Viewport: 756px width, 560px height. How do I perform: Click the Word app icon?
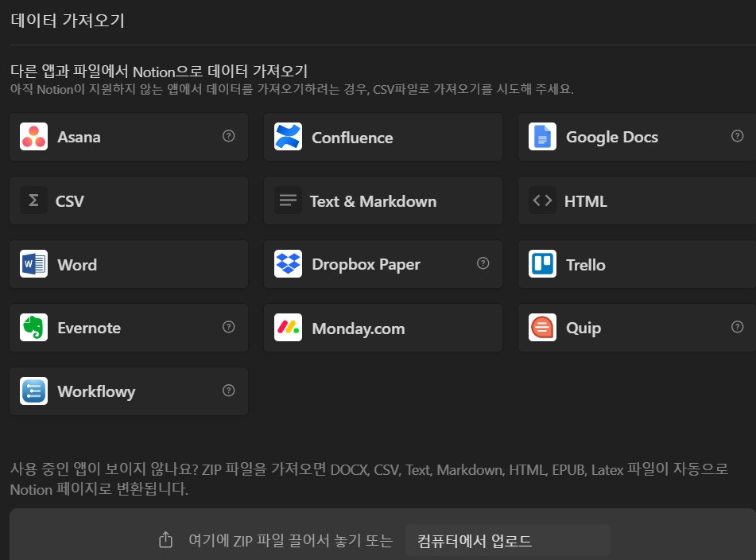click(33, 264)
